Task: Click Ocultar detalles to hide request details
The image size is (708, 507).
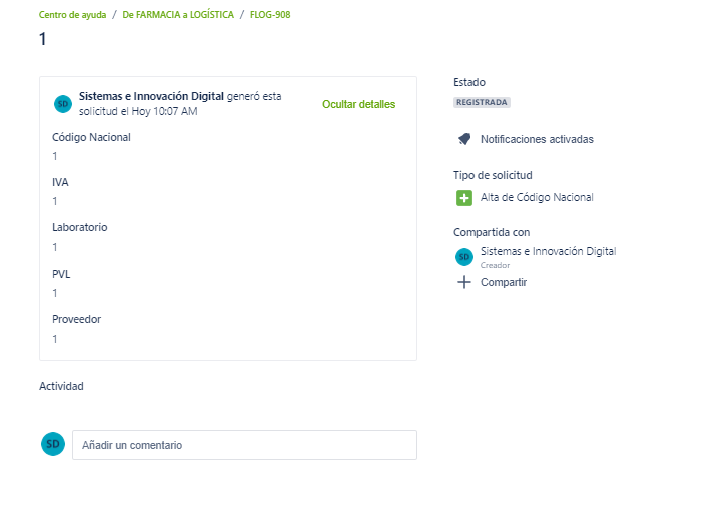Action: click(x=359, y=104)
